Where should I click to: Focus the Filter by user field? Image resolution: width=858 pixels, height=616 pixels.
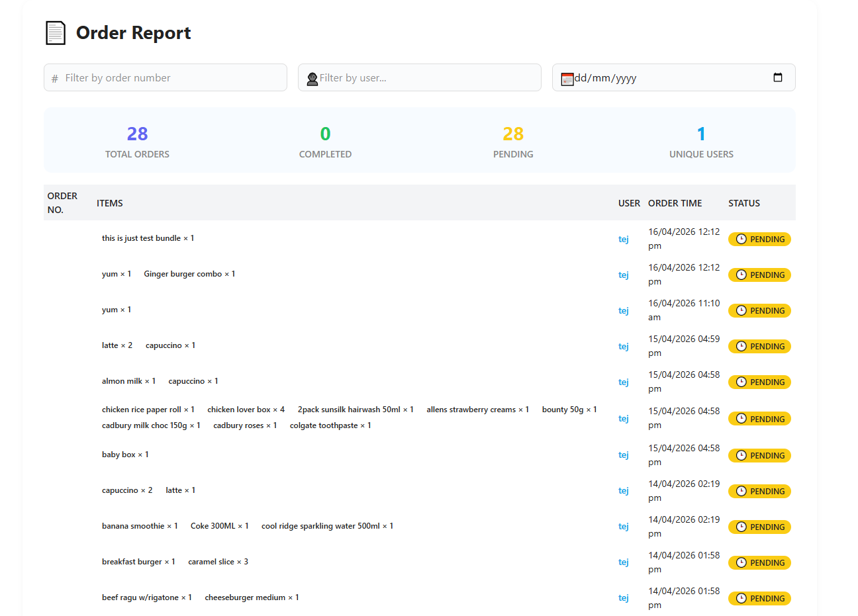[420, 77]
